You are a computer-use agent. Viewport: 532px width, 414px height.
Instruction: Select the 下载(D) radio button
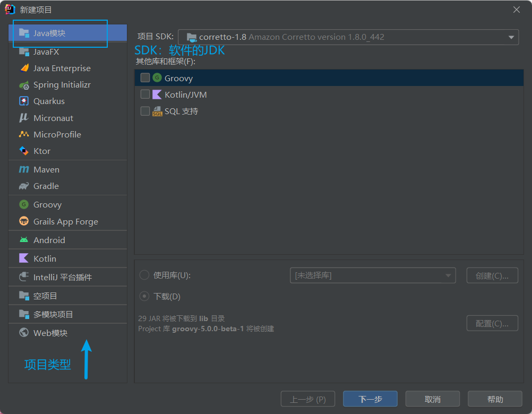(x=144, y=296)
